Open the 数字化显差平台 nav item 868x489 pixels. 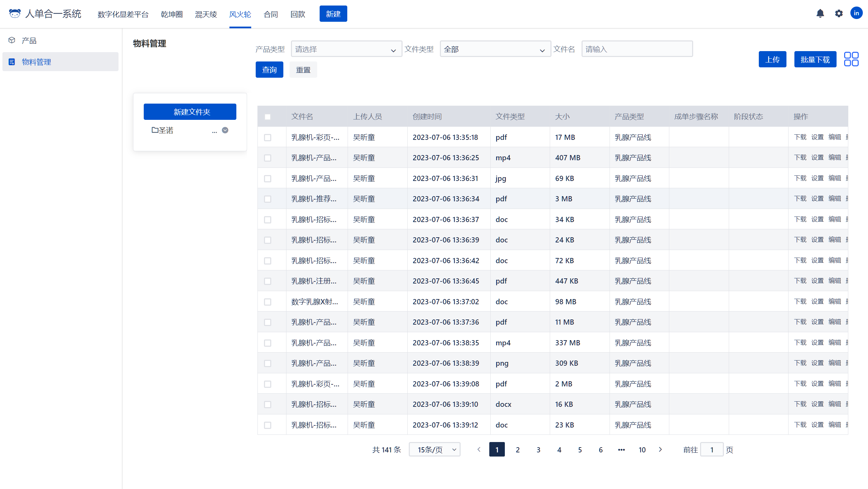(x=123, y=14)
